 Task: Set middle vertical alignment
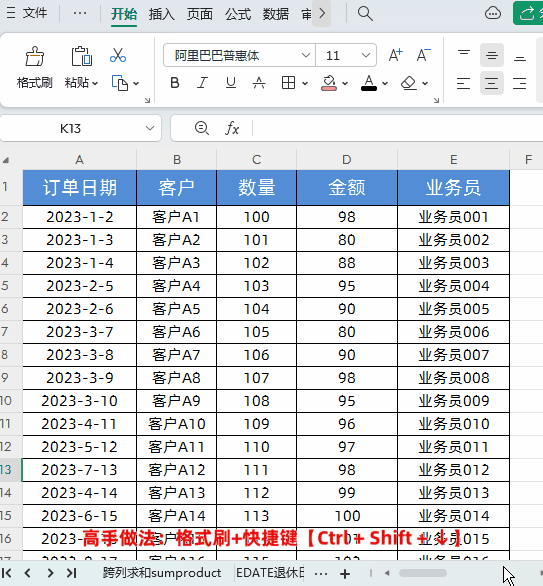point(492,55)
